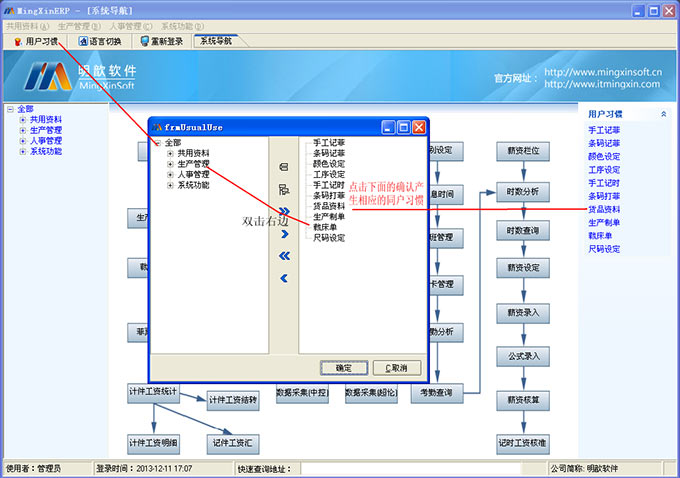Open 裁床单 link in 用户习惯 panel
680x478 pixels.
coord(600,236)
